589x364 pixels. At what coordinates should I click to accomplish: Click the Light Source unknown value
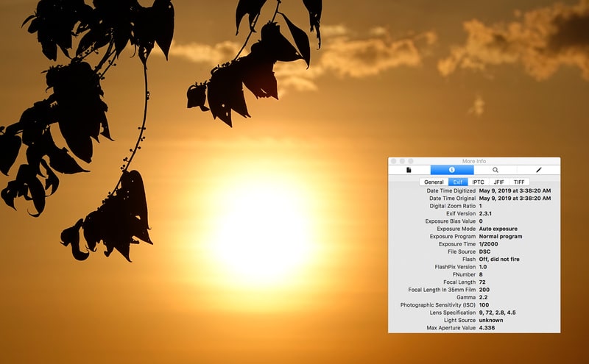491,320
